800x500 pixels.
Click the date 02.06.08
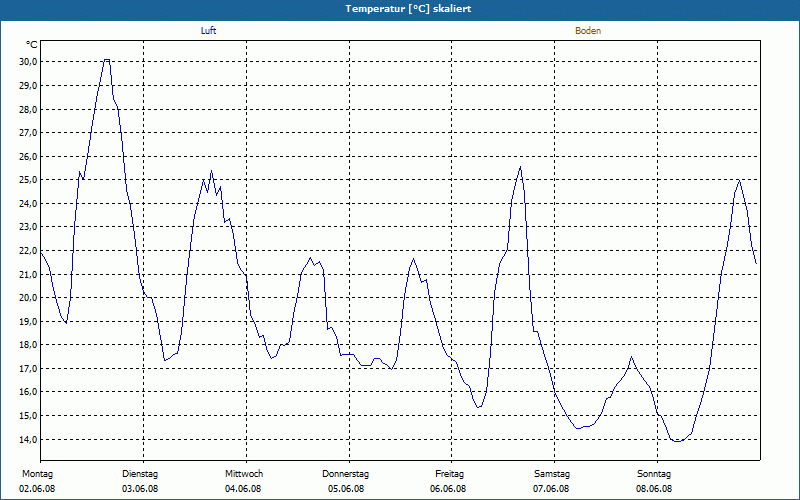[x=37, y=489]
